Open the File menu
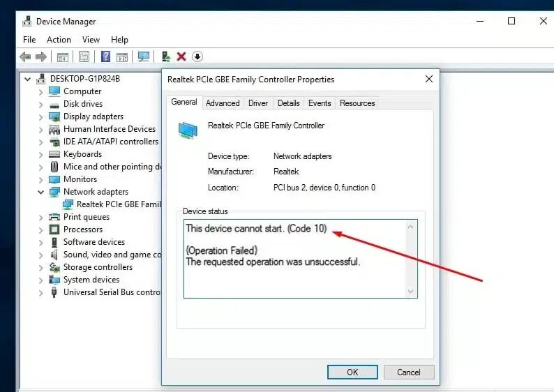The width and height of the screenshot is (554, 392). (29, 40)
